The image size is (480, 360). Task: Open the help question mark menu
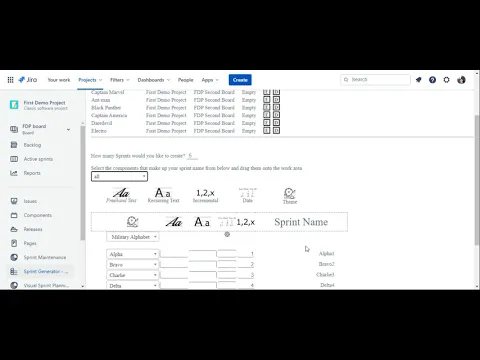pos(432,80)
